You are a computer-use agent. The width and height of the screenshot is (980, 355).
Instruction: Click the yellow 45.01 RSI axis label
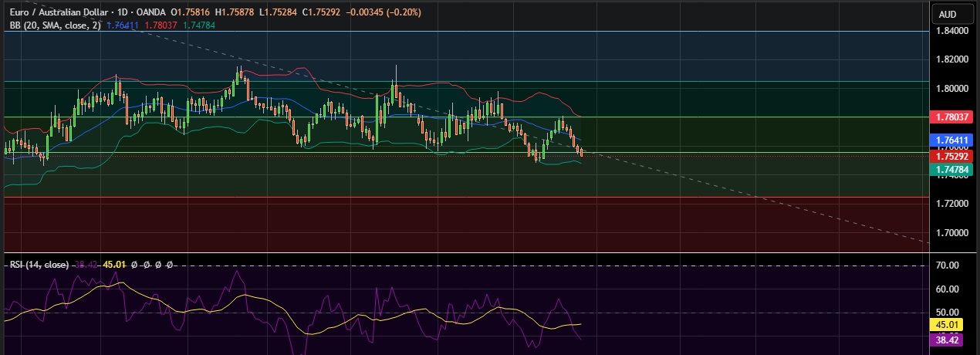point(947,325)
